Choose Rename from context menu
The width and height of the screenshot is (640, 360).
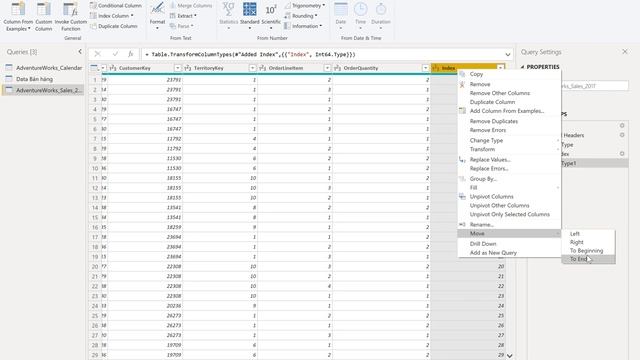coord(509,225)
